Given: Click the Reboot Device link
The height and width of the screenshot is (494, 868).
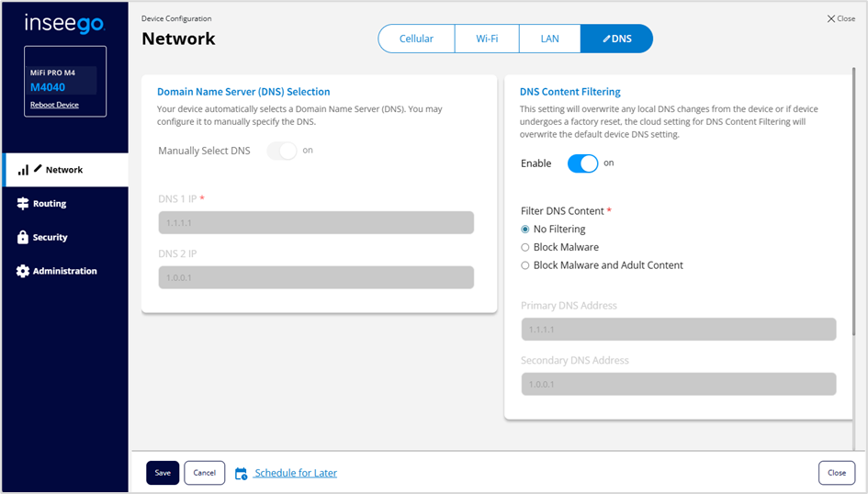Looking at the screenshot, I should click(54, 105).
